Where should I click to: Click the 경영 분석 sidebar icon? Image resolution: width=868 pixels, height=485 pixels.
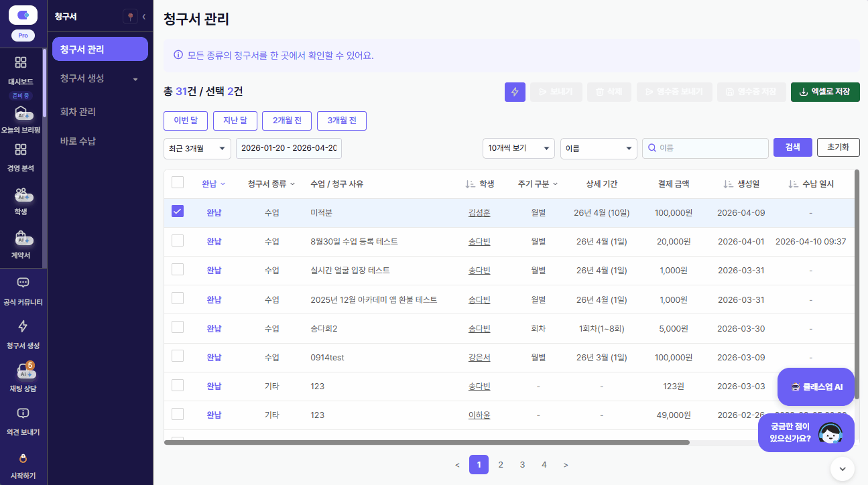[21, 150]
